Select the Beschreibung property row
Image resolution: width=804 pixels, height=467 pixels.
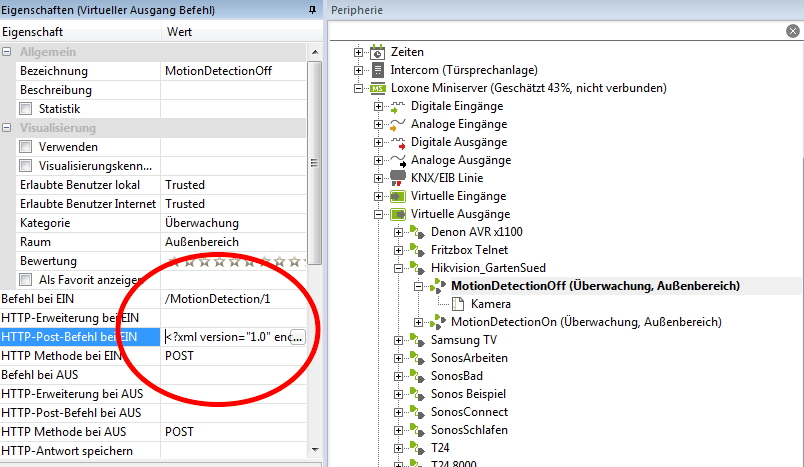(161, 90)
